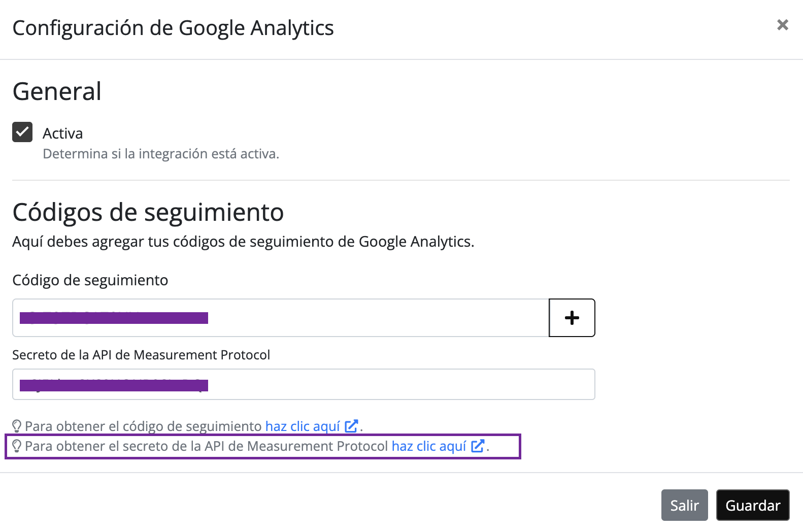Click lightbulb icon beside tracking code hint
Image resolution: width=803 pixels, height=532 pixels.
[x=17, y=426]
